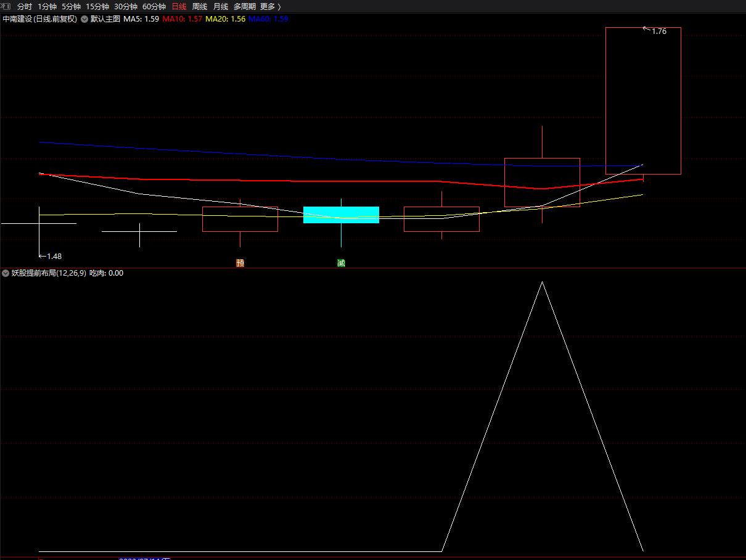Click the blue MA60: 1.59 label

269,19
